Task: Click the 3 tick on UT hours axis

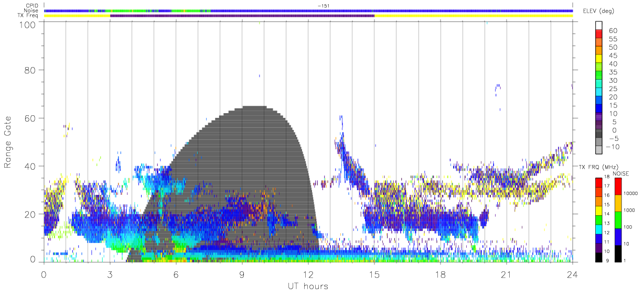Action: pos(110,274)
